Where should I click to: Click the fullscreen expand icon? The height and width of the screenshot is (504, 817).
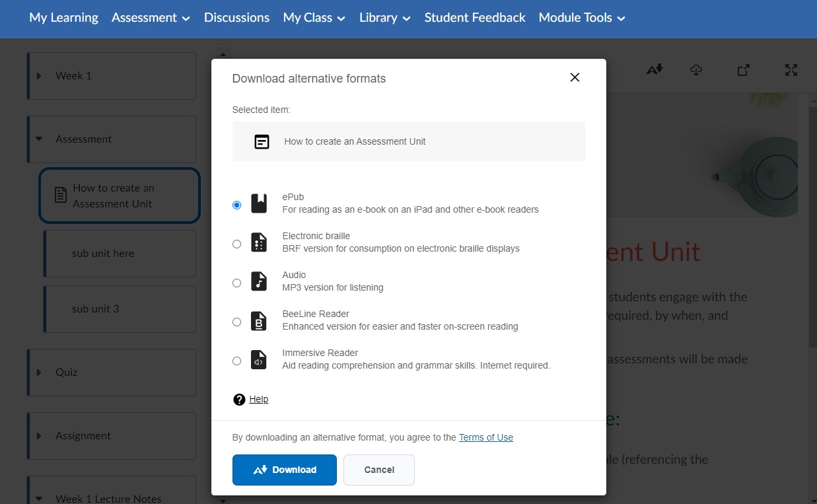[x=791, y=69]
